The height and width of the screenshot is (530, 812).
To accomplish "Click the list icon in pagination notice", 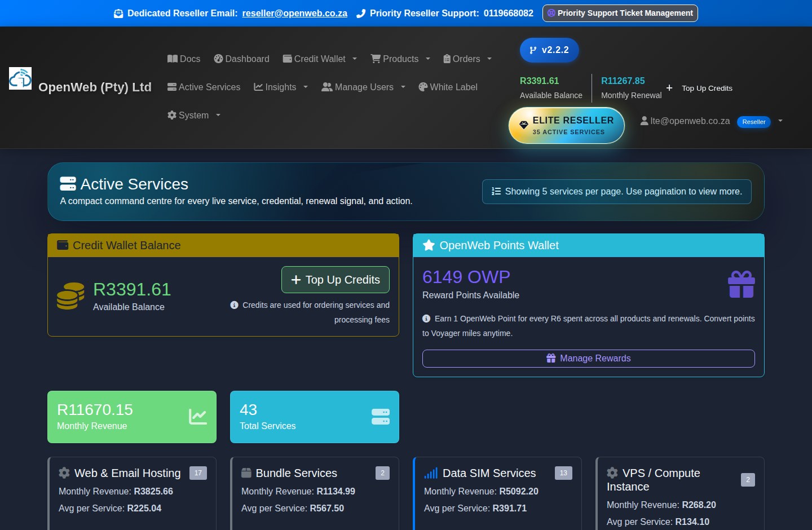I will pyautogui.click(x=496, y=191).
